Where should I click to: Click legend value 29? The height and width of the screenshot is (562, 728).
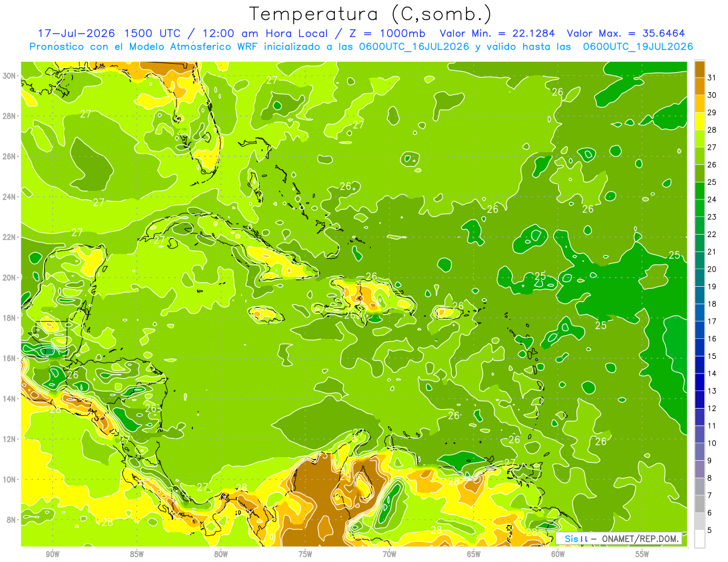(x=712, y=112)
